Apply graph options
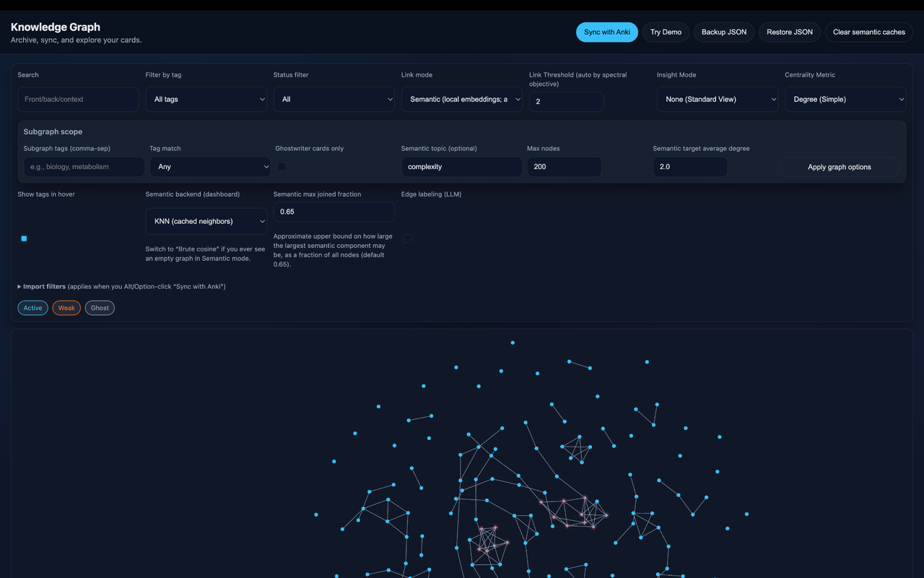Viewport: 924px width, 578px height. (839, 167)
